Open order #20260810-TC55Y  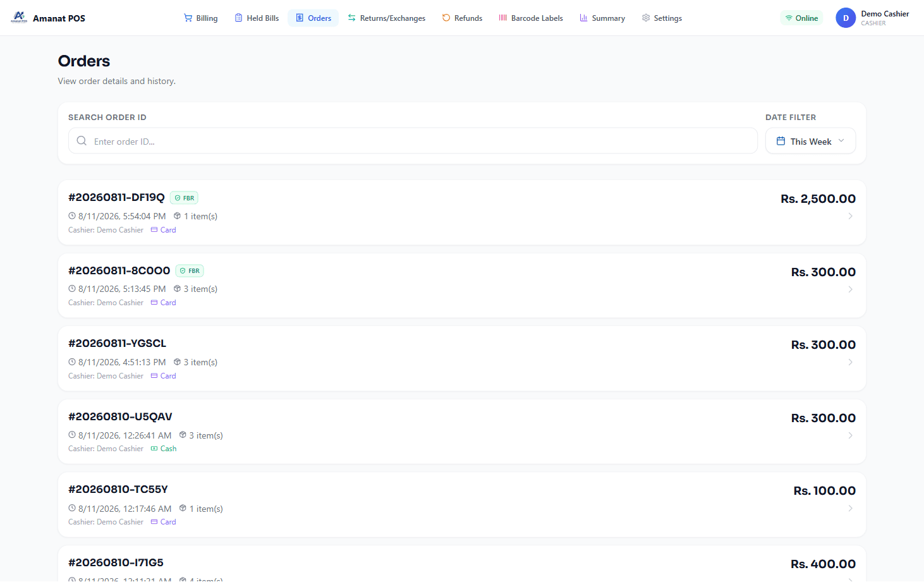click(x=462, y=504)
